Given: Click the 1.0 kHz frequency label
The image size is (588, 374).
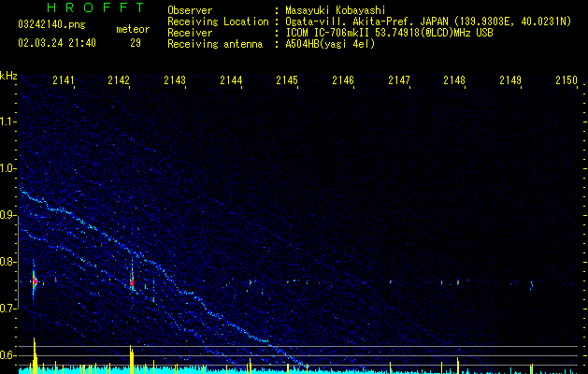Looking at the screenshot, I should point(8,168).
